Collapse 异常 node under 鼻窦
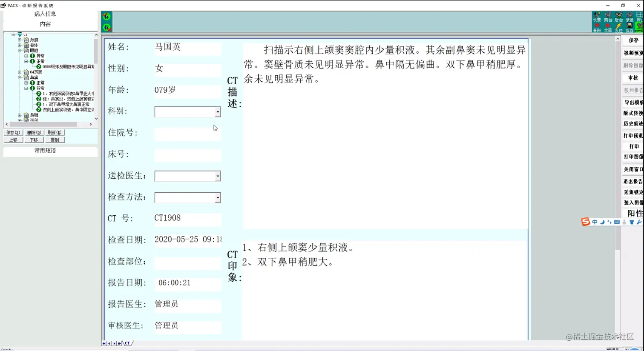Image resolution: width=644 pixels, height=351 pixels. (26, 88)
